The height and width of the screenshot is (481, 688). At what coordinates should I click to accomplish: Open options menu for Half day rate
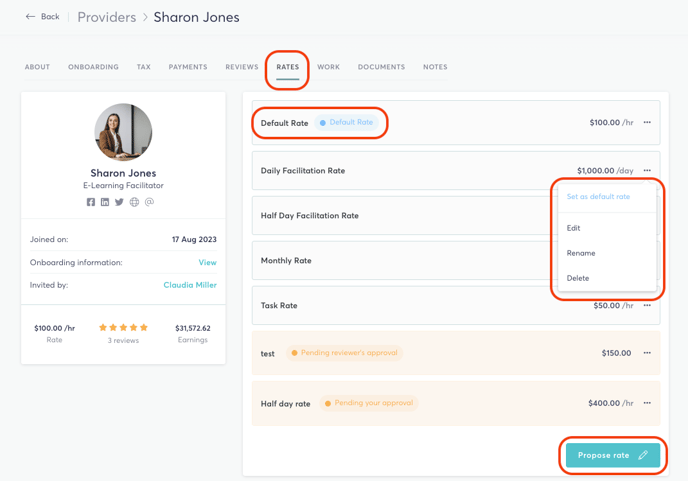(647, 403)
